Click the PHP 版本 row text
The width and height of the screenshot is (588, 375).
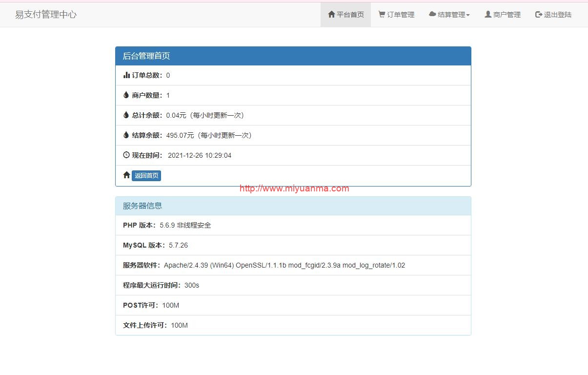point(167,225)
